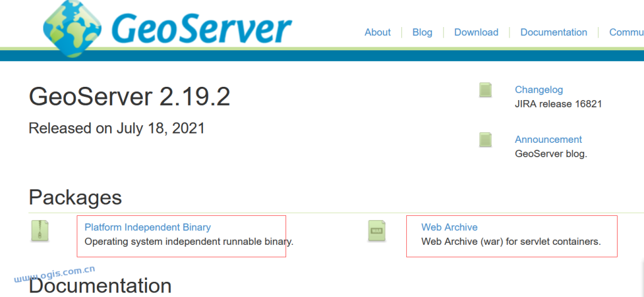Select the 'GeoServer 2.19.2' heading

pyautogui.click(x=130, y=98)
